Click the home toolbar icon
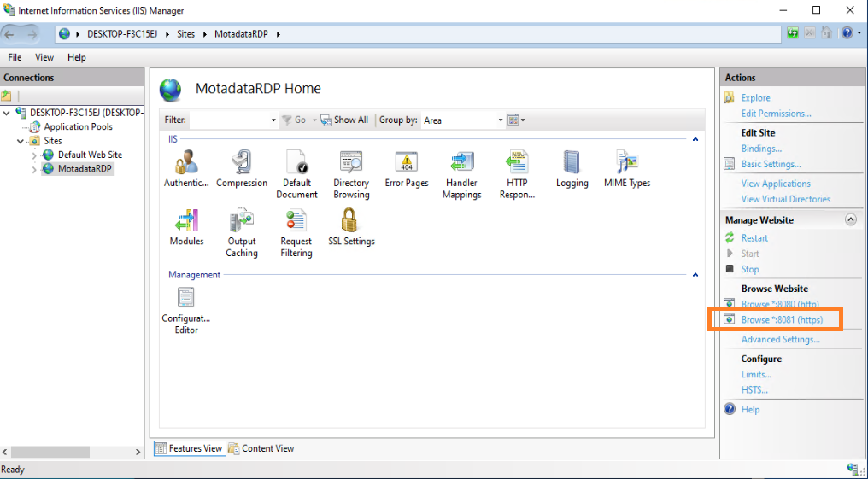The height and width of the screenshot is (479, 868). 826,33
